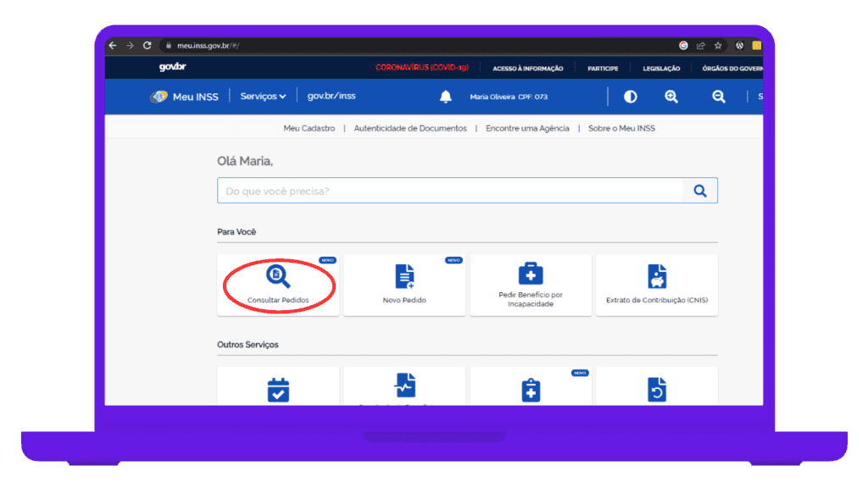
Task: Open the Meu Cadastro menu item
Action: tap(309, 128)
